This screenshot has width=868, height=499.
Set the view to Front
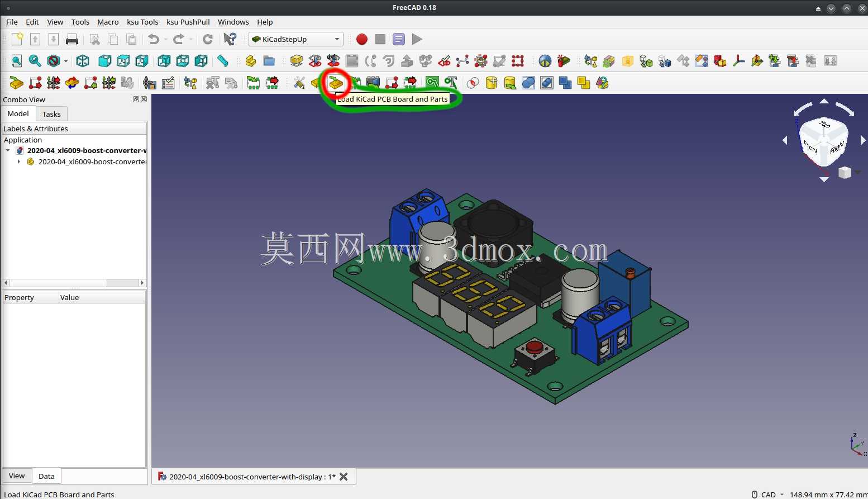pos(104,61)
